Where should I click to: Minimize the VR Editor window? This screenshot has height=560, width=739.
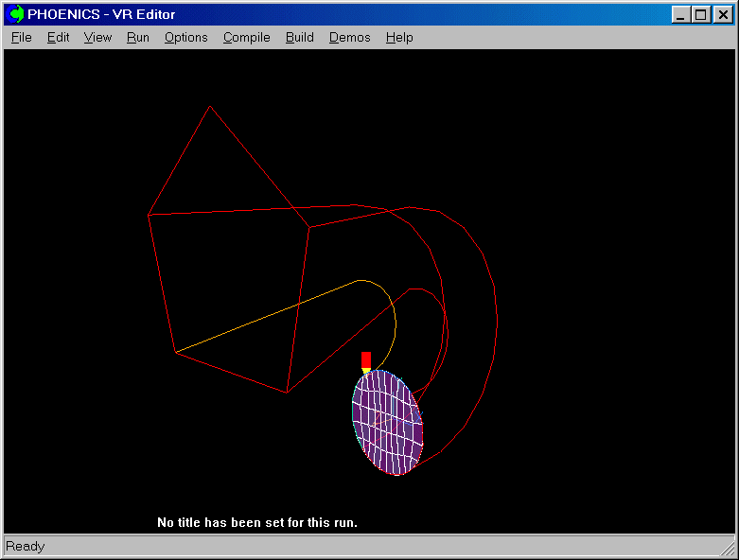(x=681, y=14)
